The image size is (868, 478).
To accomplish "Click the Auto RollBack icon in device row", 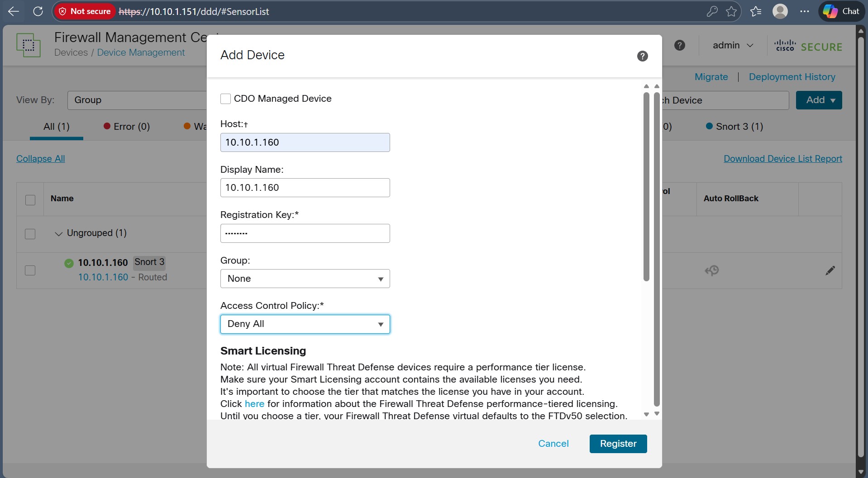I will (x=711, y=270).
